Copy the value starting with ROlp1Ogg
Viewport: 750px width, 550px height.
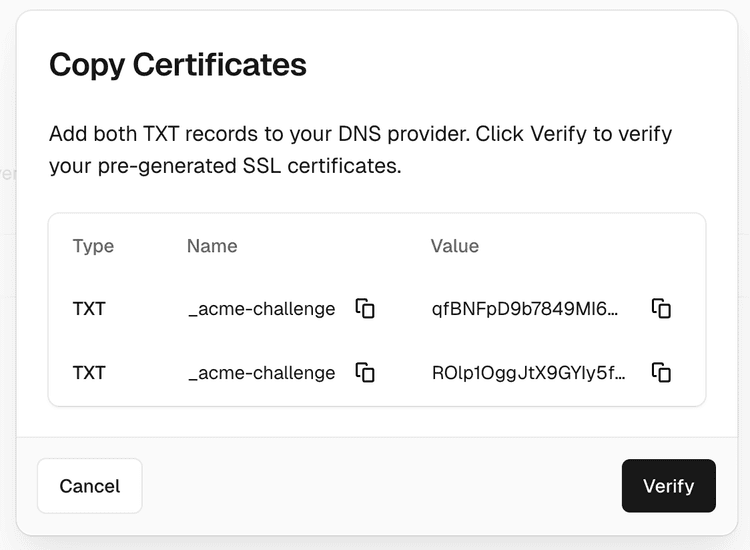tap(661, 372)
